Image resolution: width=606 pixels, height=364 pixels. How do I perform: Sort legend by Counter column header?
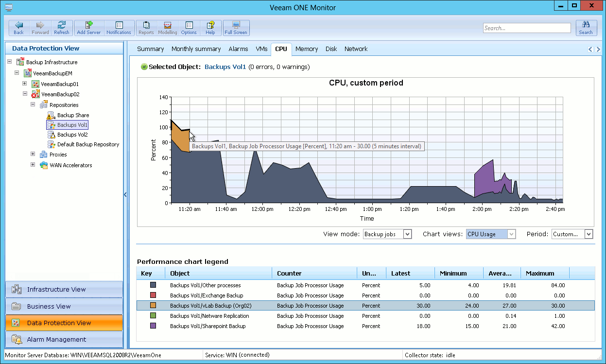pos(314,273)
